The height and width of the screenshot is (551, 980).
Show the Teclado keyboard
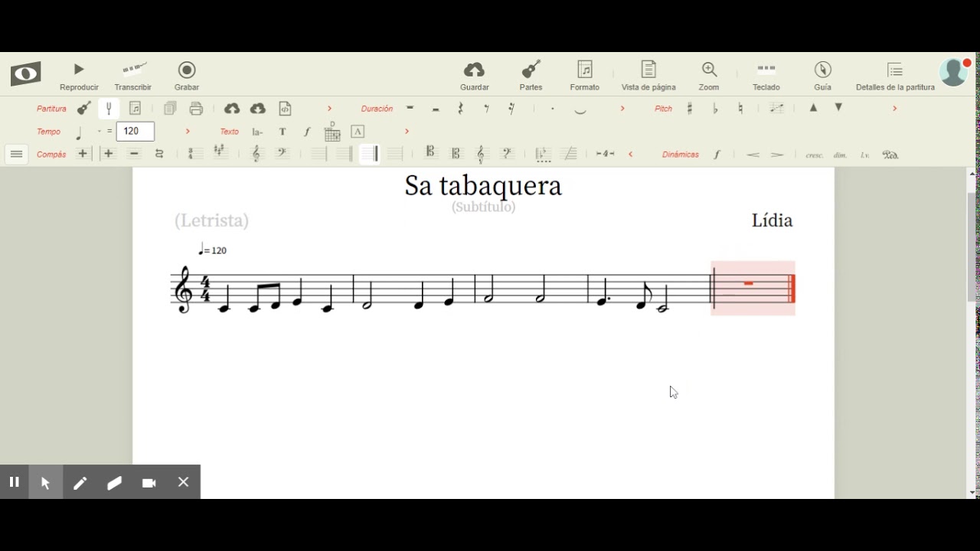coord(766,77)
